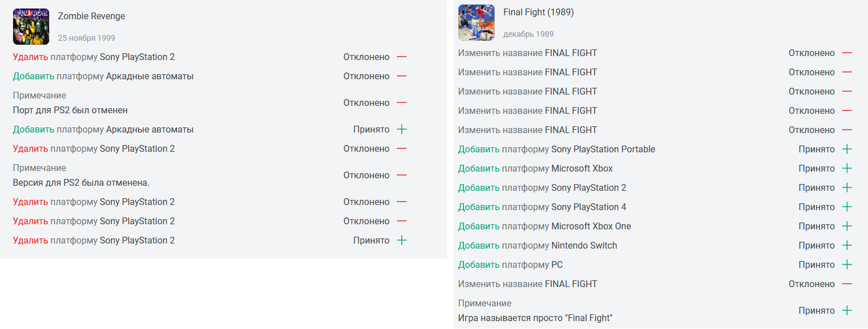The width and height of the screenshot is (868, 329).
Task: Click green plus for Sony PlayStation Portable
Action: pos(847,149)
